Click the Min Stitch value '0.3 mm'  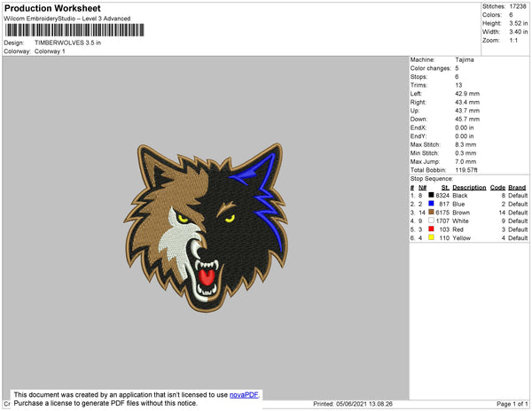tap(465, 153)
